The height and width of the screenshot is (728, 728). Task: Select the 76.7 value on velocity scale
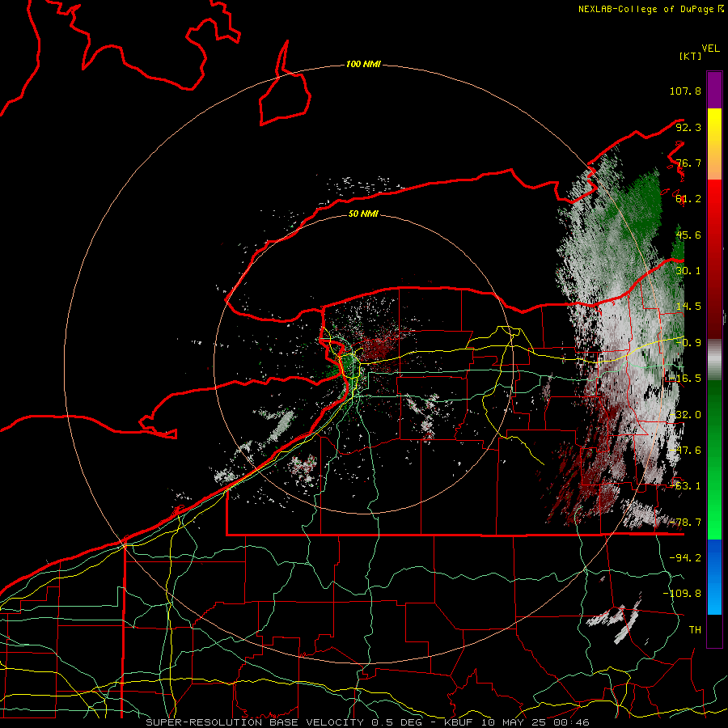[688, 163]
